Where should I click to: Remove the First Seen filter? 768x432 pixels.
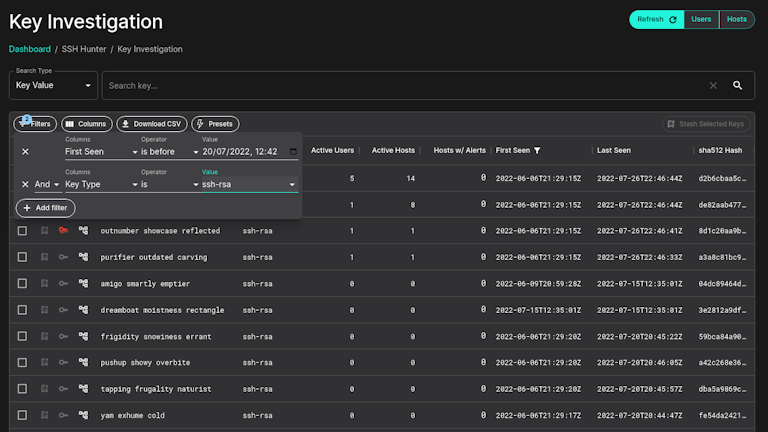coord(25,152)
